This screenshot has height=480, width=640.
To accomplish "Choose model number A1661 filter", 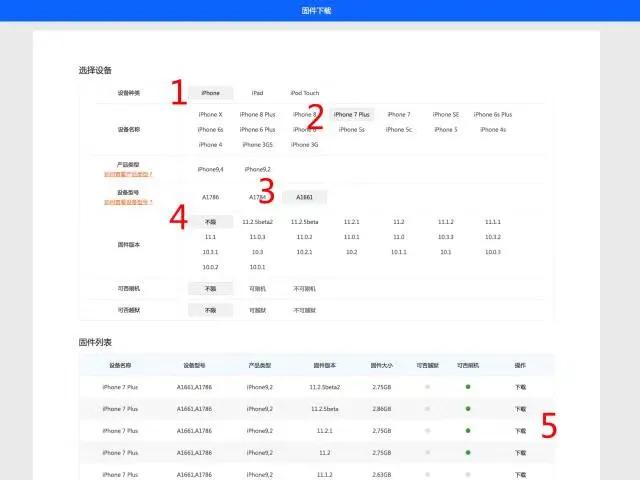I will pos(304,197).
